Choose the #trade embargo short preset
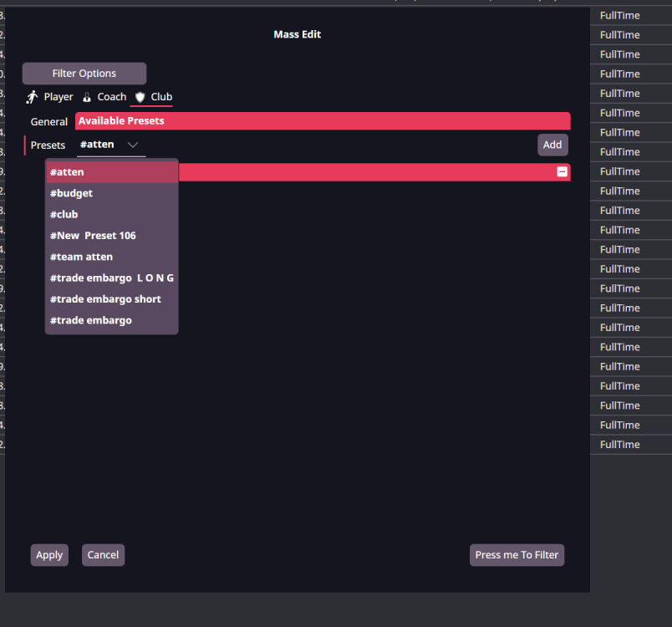This screenshot has height=627, width=672. [x=105, y=298]
